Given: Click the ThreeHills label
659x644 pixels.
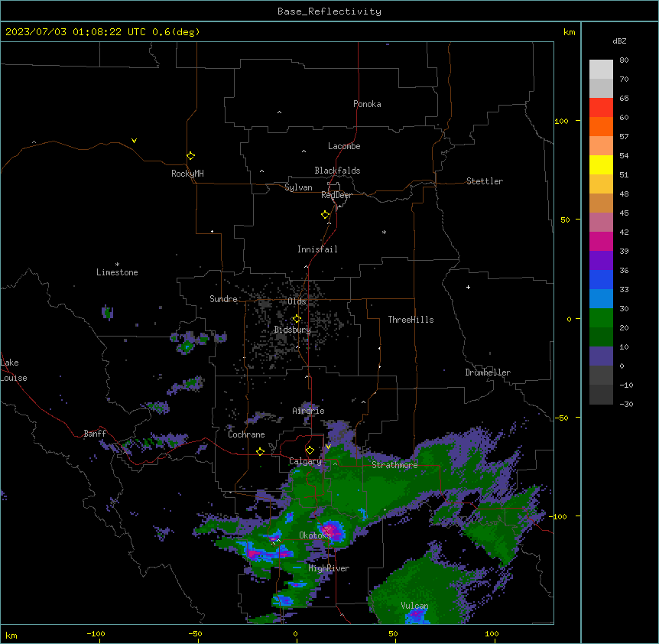Looking at the screenshot, I should point(411,320).
